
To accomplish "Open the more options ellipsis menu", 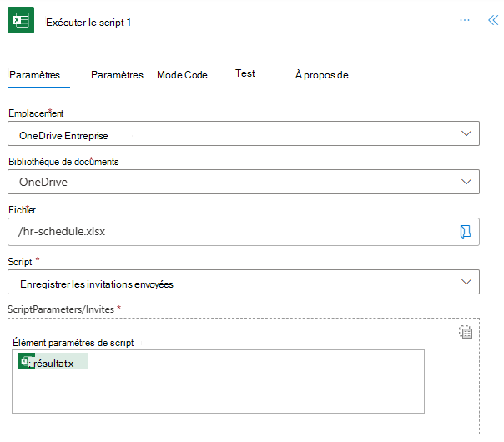I will tap(465, 20).
